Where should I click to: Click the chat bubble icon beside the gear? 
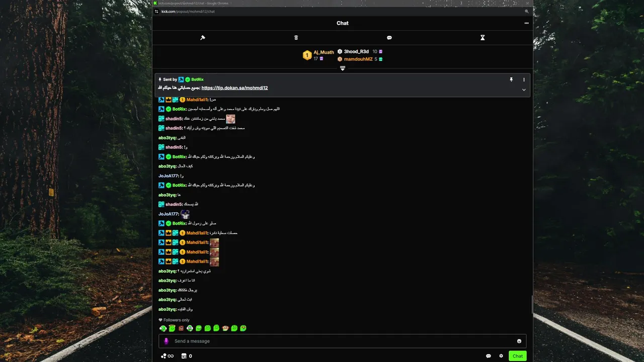[489, 356]
